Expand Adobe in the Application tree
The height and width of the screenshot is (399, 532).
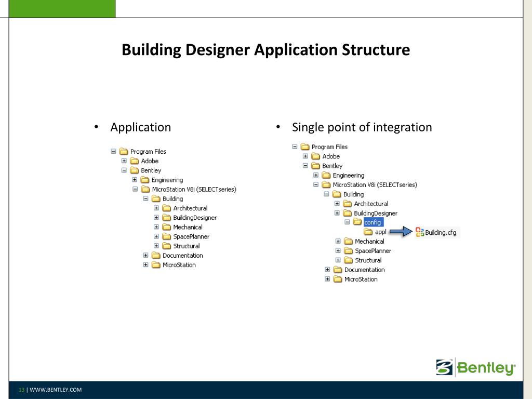(124, 161)
